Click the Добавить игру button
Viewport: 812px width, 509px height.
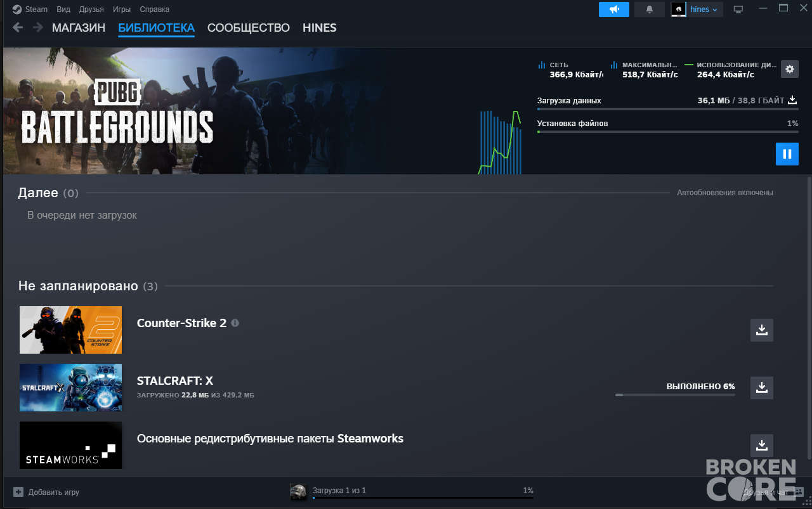(x=46, y=492)
